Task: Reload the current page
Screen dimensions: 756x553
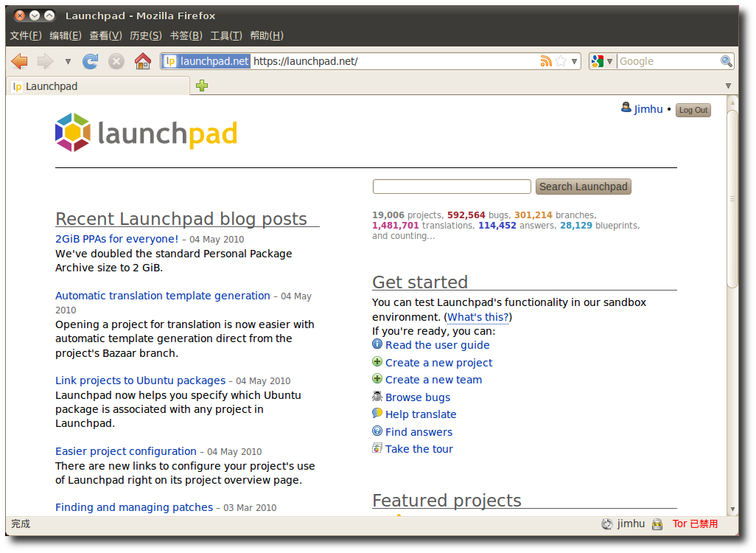Action: coord(91,61)
